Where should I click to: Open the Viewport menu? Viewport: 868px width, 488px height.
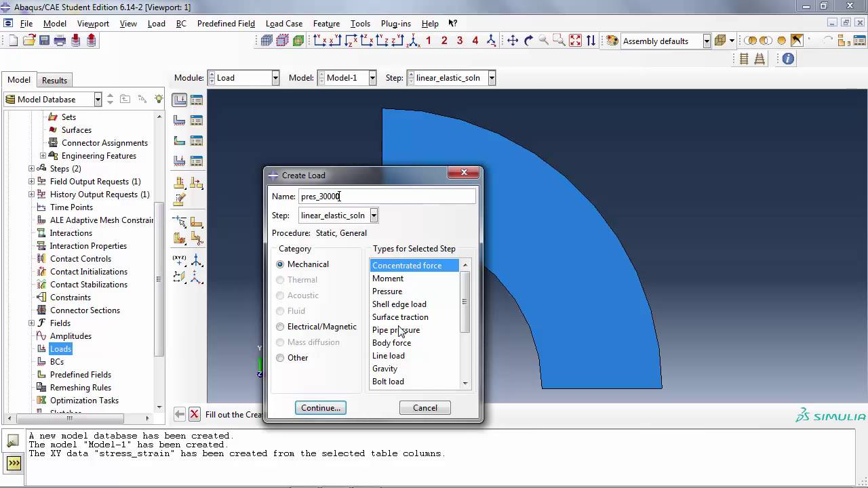pyautogui.click(x=93, y=24)
